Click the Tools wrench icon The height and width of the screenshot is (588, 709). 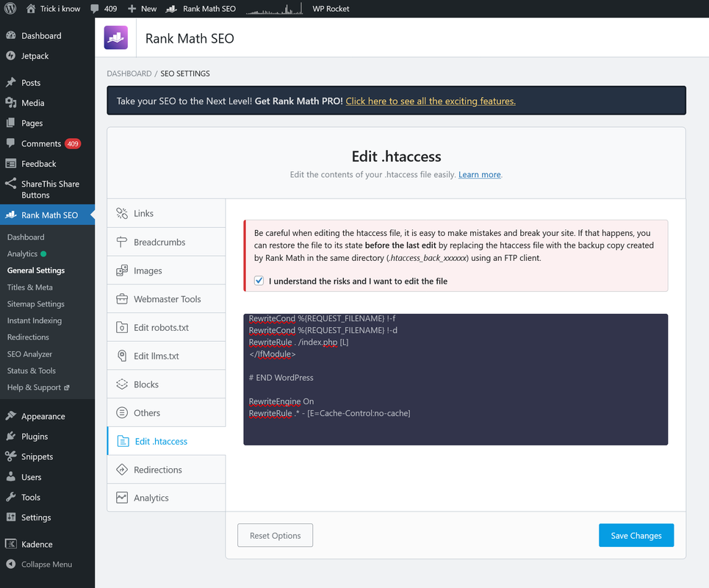11,497
